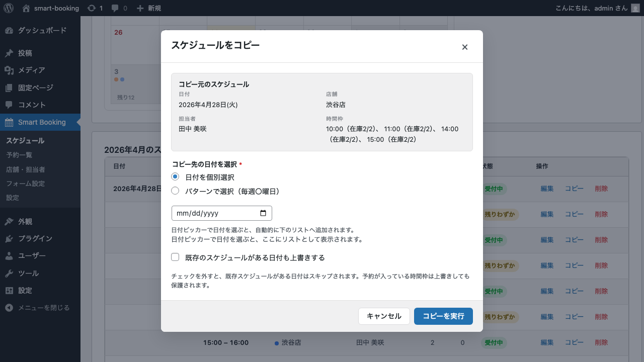644x362 pixels.
Task: Click 編集 in the 15:00 – 16:00 row
Action: pyautogui.click(x=547, y=343)
